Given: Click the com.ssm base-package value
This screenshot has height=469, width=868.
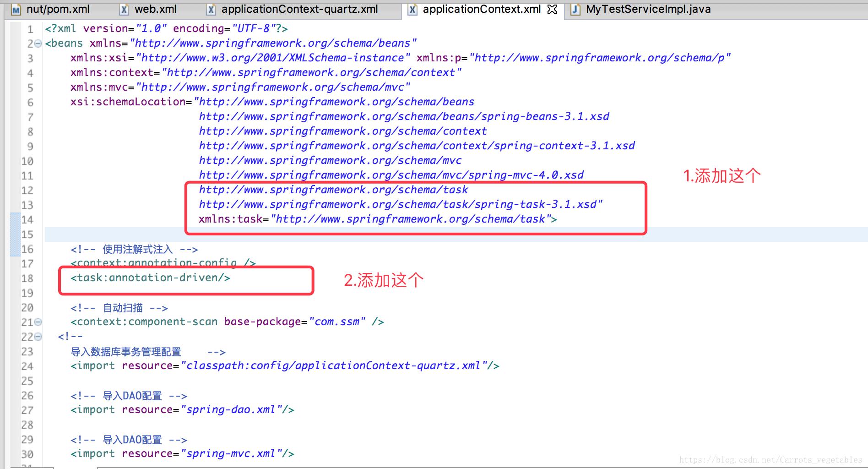Looking at the screenshot, I should click(x=337, y=322).
